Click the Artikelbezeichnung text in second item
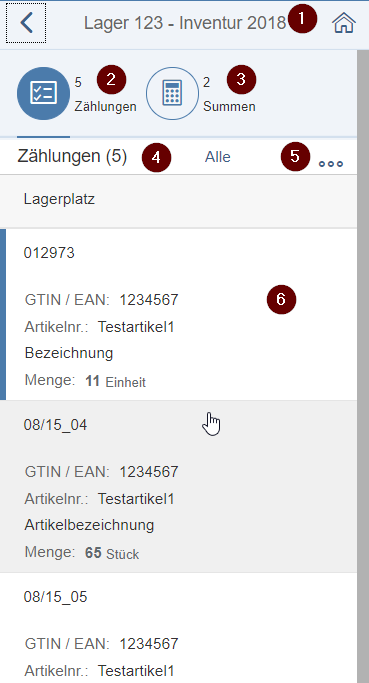The image size is (369, 683). point(89,525)
